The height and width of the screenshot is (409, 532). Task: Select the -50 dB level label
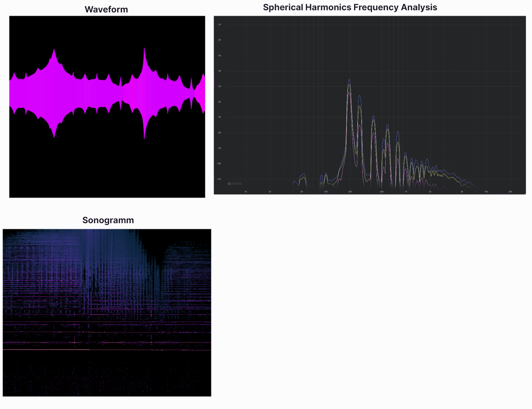(219, 86)
